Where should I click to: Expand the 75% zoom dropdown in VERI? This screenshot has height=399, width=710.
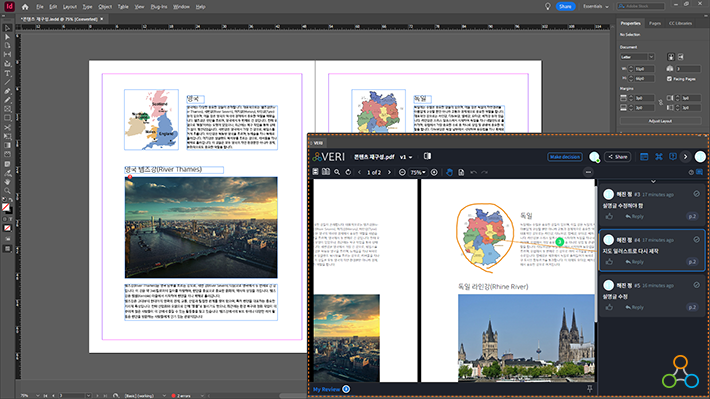(418, 172)
